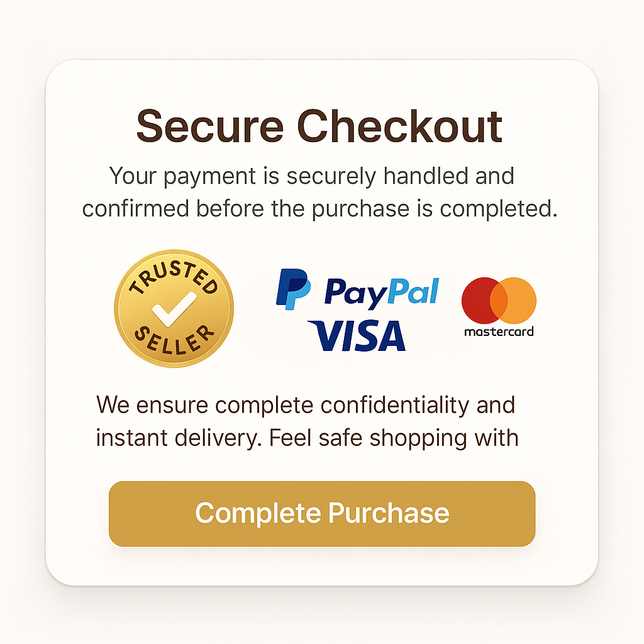This screenshot has height=644, width=644.
Task: Click the lowercase mastercard label
Action: (499, 331)
